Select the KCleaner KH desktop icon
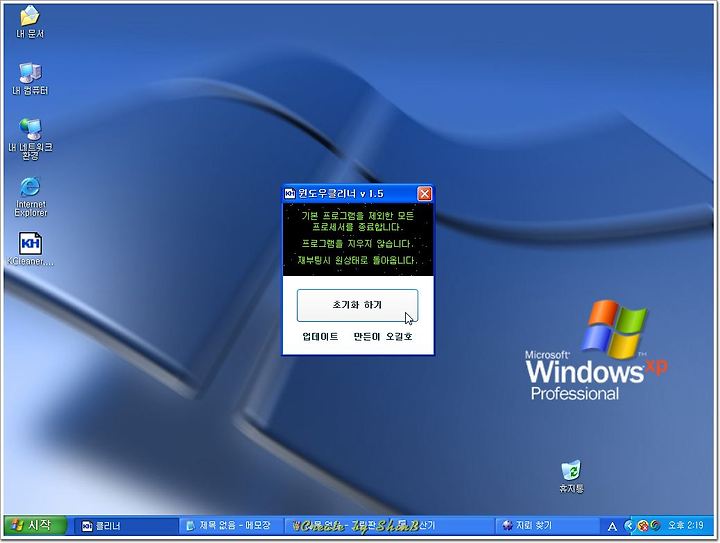The height and width of the screenshot is (543, 720). click(x=30, y=249)
